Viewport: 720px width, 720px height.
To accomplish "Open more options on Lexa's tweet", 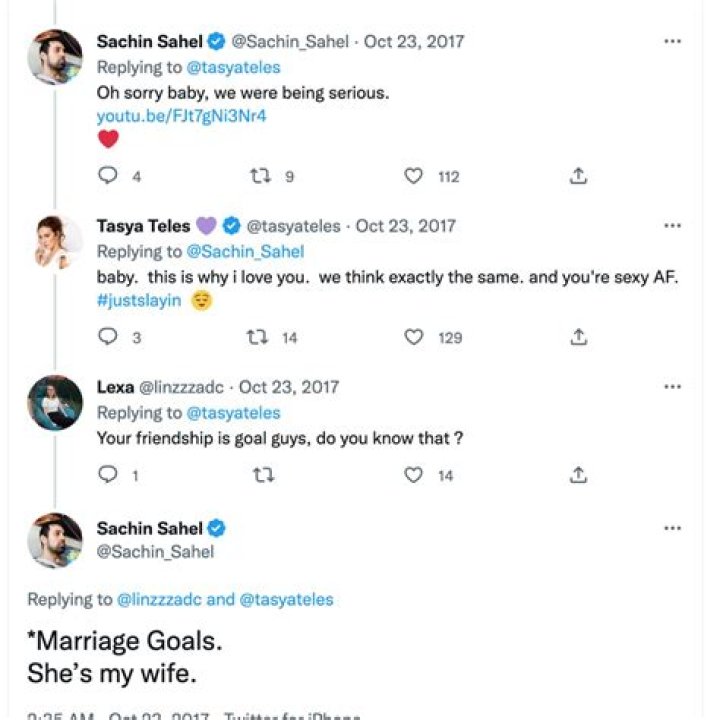I will pyautogui.click(x=673, y=387).
